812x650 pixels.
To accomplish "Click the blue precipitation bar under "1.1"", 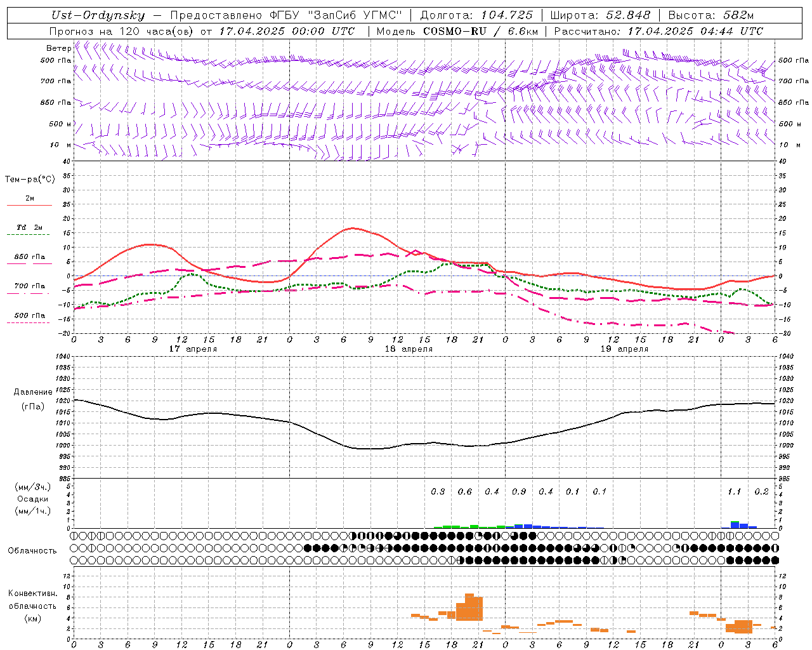I will pos(735,526).
